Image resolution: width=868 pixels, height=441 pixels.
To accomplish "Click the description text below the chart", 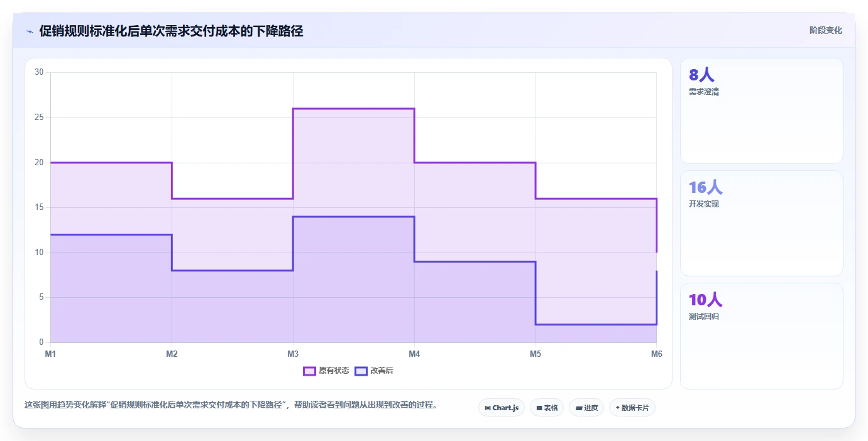I will coord(231,405).
